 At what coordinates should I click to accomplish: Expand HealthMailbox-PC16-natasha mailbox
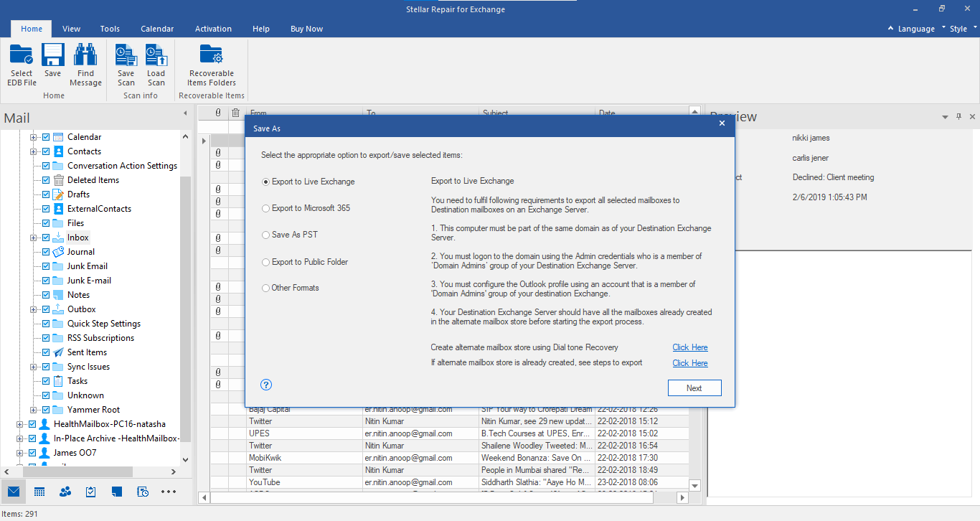pyautogui.click(x=19, y=424)
